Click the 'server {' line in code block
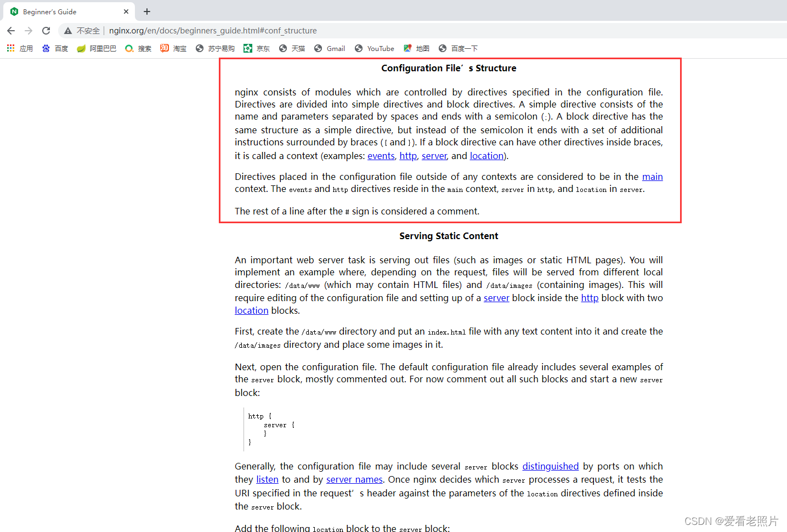Viewport: 787px width, 532px height. click(x=279, y=425)
